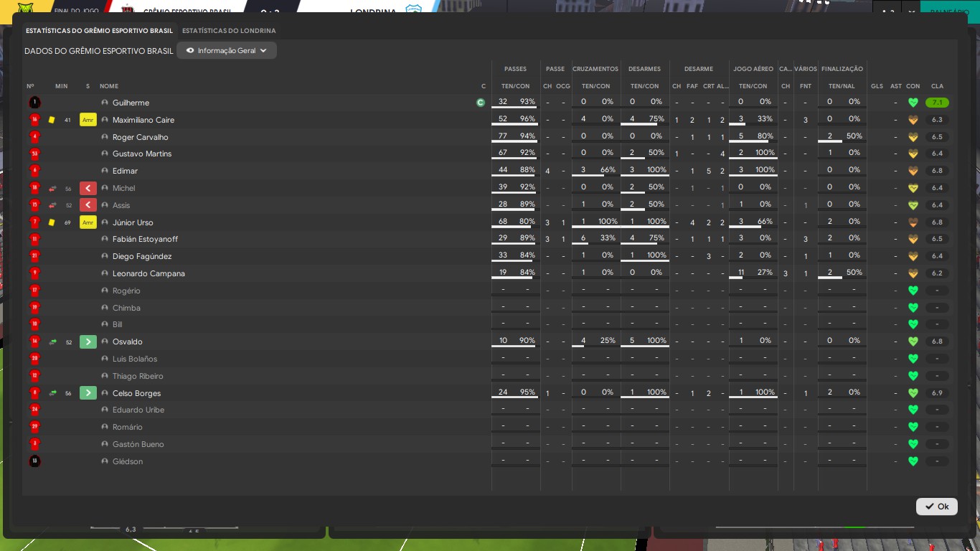Image resolution: width=980 pixels, height=551 pixels.
Task: Click Glédson's green condition heart
Action: click(913, 461)
